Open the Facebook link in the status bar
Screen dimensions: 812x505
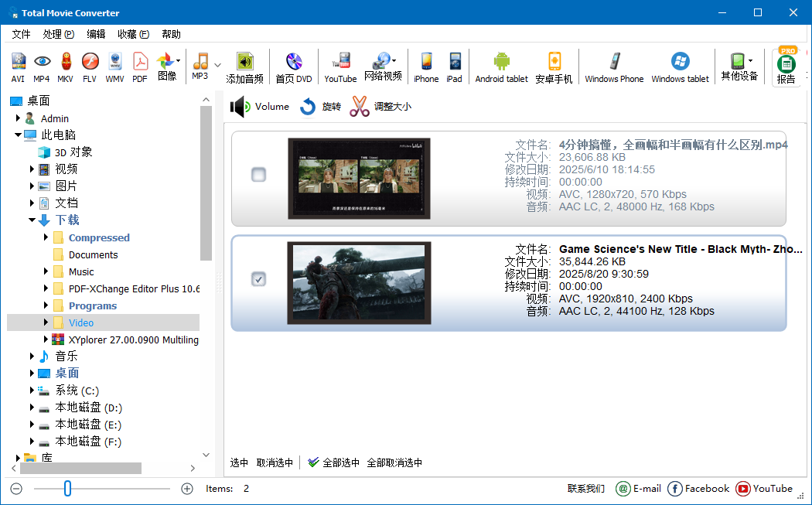click(x=698, y=489)
